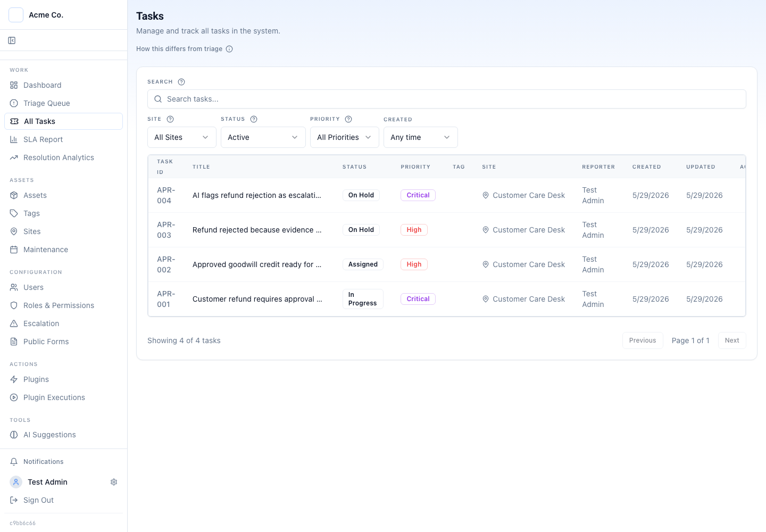Viewport: 766px width, 532px height.
Task: Click the Priority filter help icon
Action: [x=348, y=119]
